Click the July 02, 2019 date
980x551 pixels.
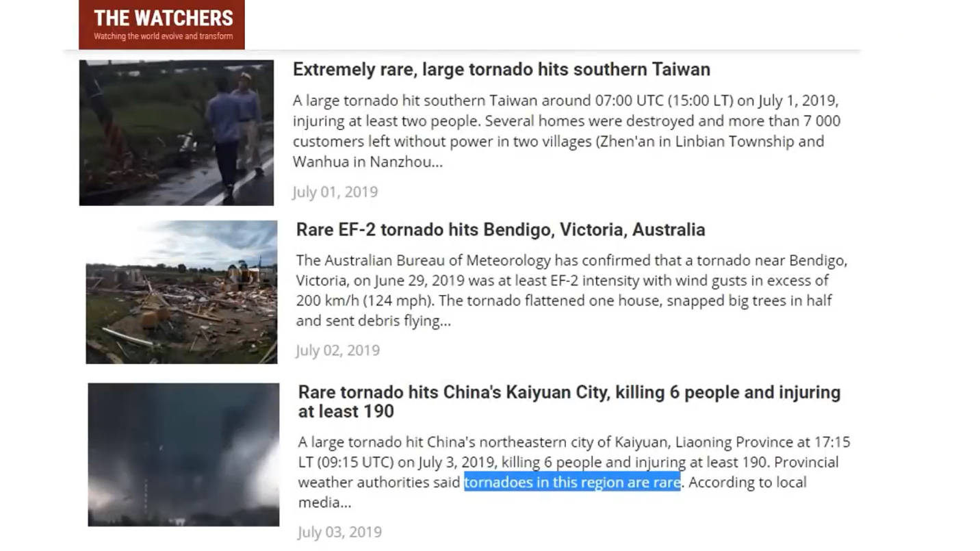337,350
